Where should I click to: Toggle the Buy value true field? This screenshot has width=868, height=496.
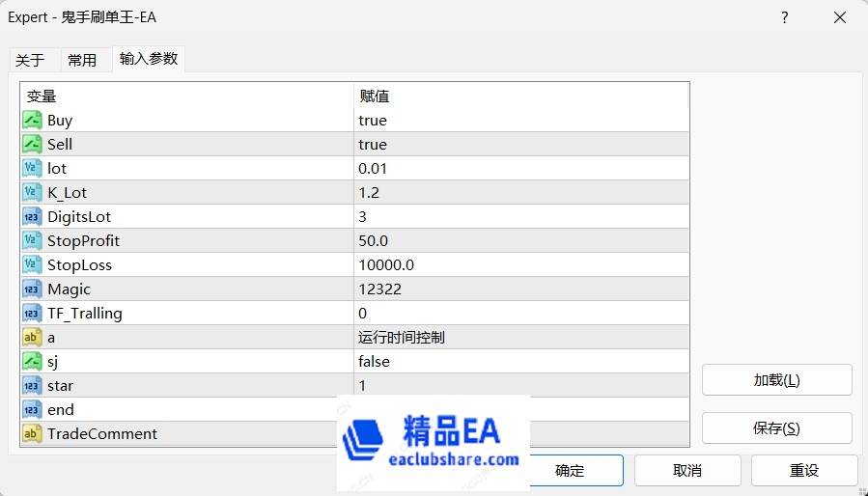pos(521,121)
